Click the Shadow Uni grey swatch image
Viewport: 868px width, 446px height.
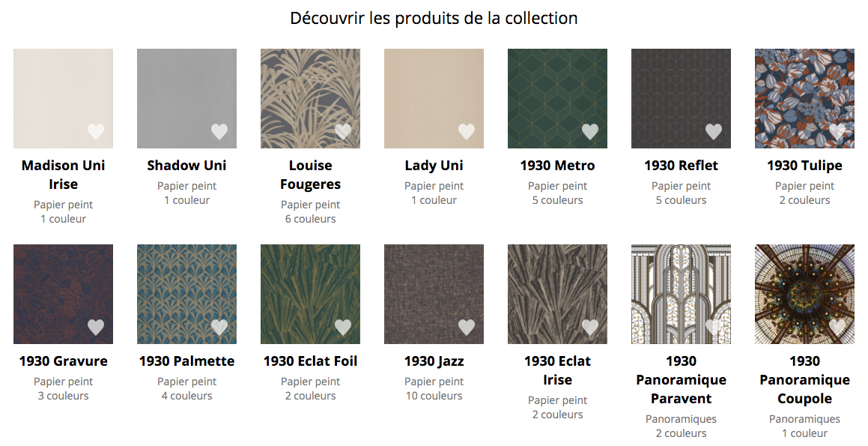point(186,99)
